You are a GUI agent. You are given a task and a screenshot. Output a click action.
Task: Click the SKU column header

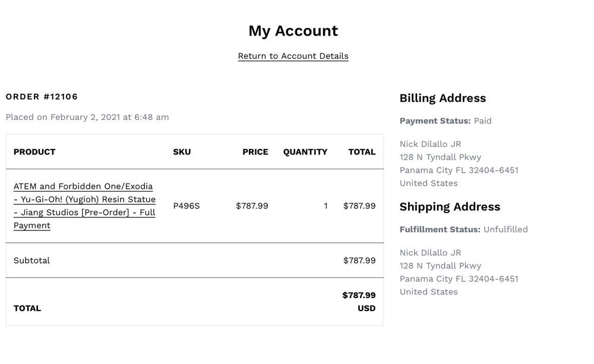pos(182,152)
